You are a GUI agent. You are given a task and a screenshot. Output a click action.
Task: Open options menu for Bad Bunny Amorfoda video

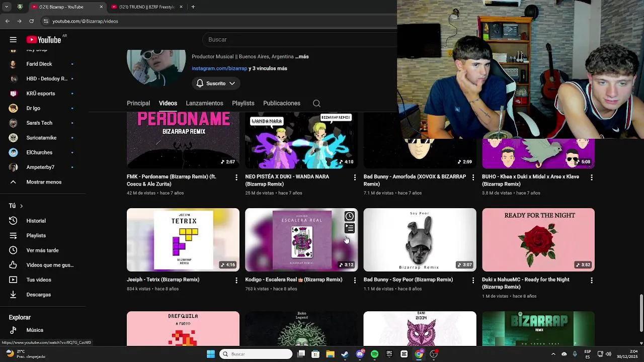(x=473, y=177)
